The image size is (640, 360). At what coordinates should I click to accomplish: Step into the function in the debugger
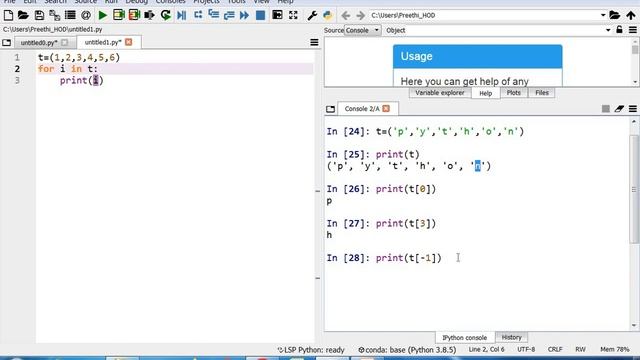(213, 15)
